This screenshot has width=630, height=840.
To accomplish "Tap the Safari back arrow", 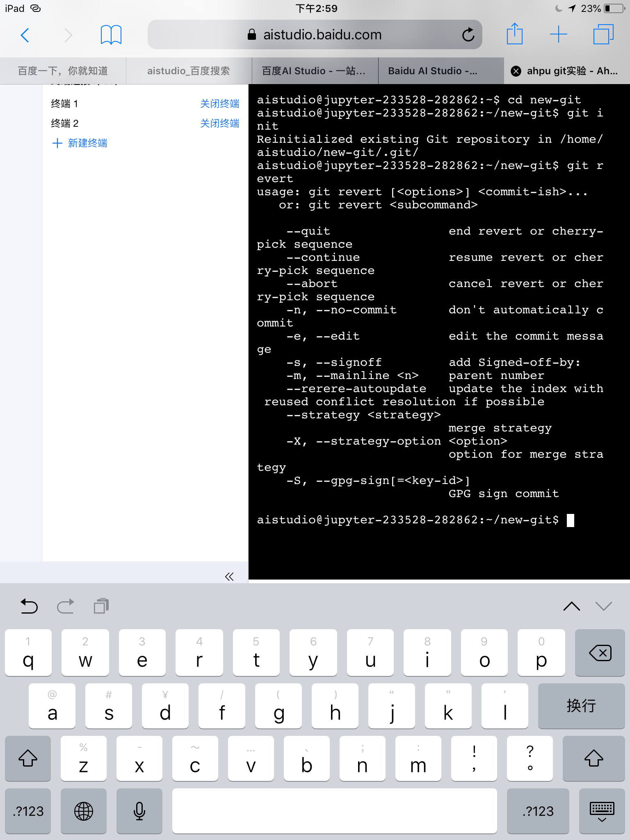I will (x=25, y=35).
